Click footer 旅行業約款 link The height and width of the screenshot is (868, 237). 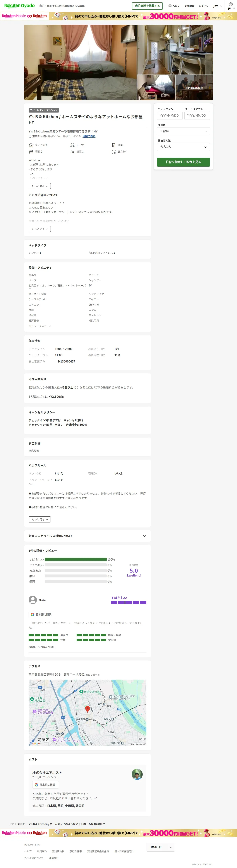point(58,851)
